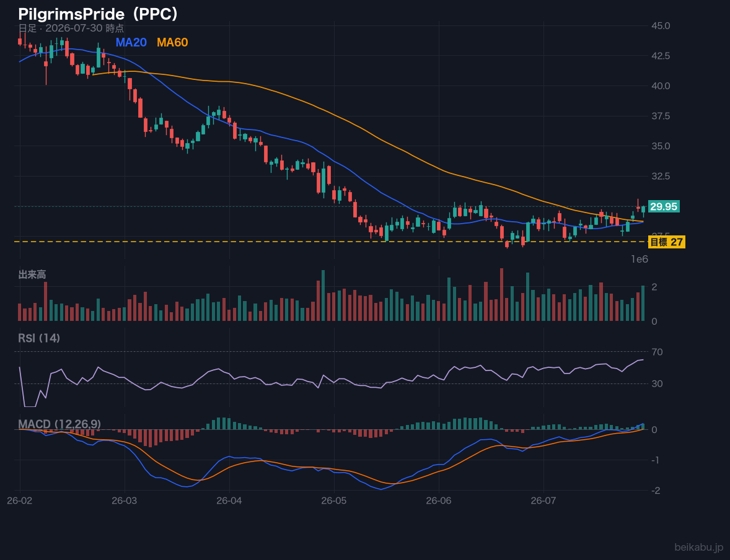Click the 26-06 date axis label
The height and width of the screenshot is (560, 730).
pyautogui.click(x=439, y=501)
